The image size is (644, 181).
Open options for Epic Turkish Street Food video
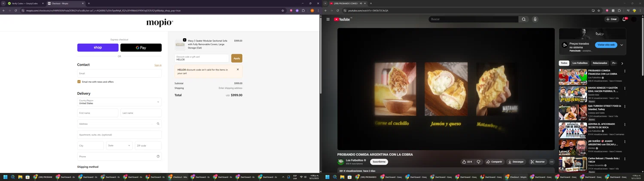pos(625,106)
